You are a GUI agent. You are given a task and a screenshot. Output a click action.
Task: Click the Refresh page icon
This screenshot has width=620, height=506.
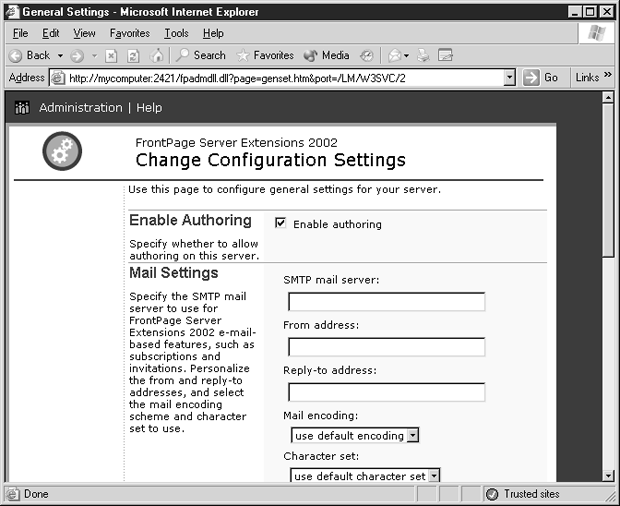133,56
